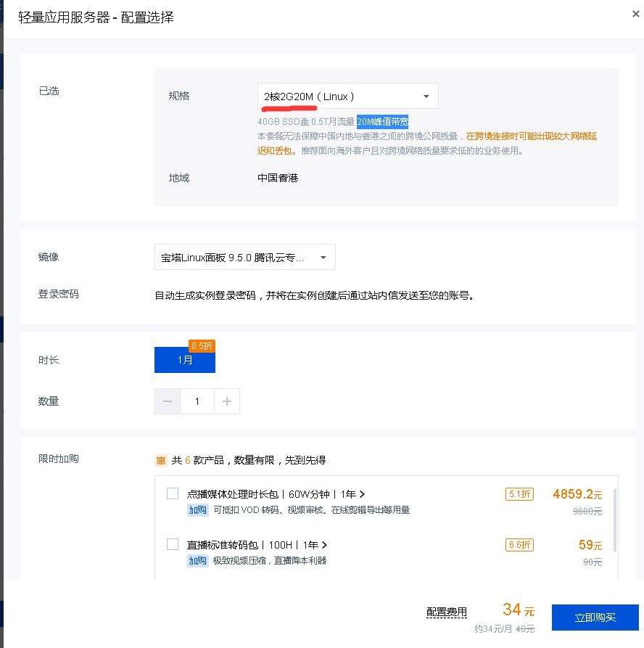Viewport: 644px width, 648px height.
Task: Open 直播标准转码包 details chevron
Action: 324,545
